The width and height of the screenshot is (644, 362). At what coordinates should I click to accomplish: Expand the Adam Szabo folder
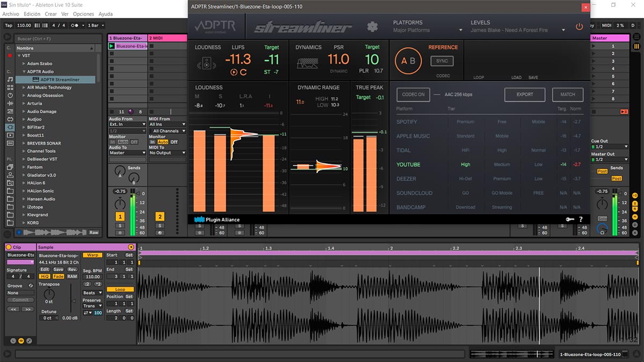24,64
